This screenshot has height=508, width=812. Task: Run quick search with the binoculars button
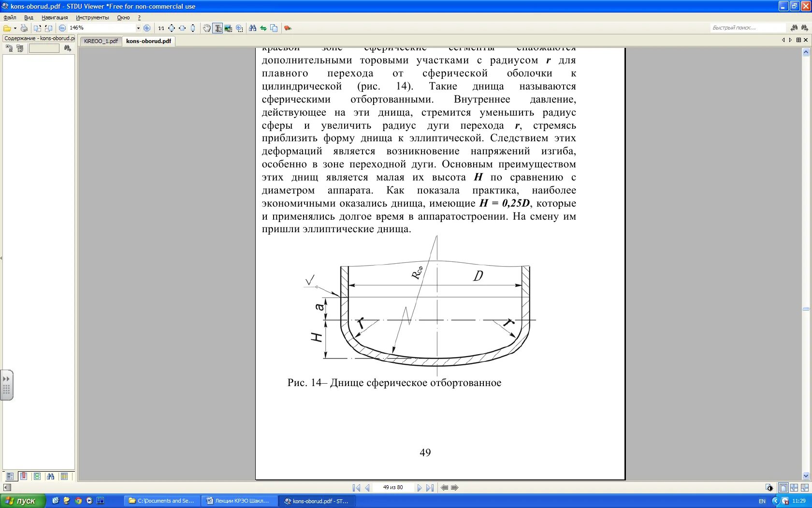pos(794,28)
